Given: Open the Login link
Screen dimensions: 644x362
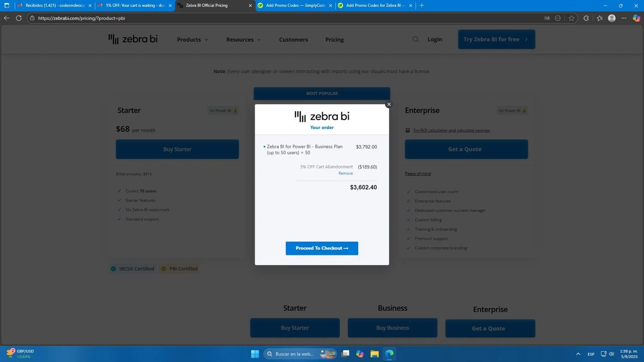Looking at the screenshot, I should [x=435, y=39].
